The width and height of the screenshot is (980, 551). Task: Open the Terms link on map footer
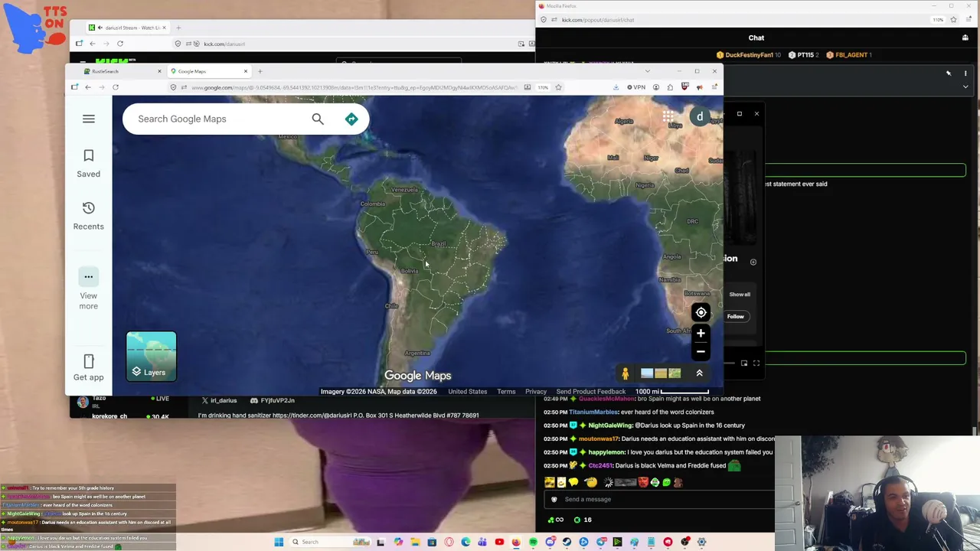506,392
